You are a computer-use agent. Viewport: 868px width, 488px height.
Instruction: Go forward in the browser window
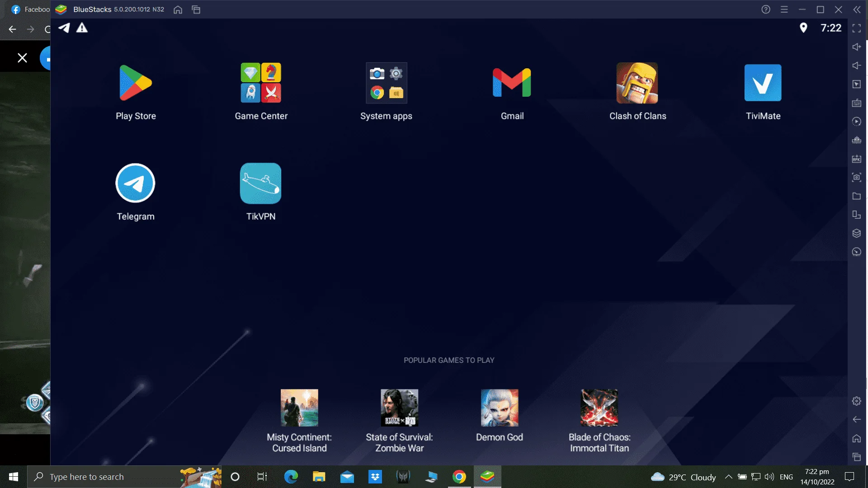[x=30, y=29]
